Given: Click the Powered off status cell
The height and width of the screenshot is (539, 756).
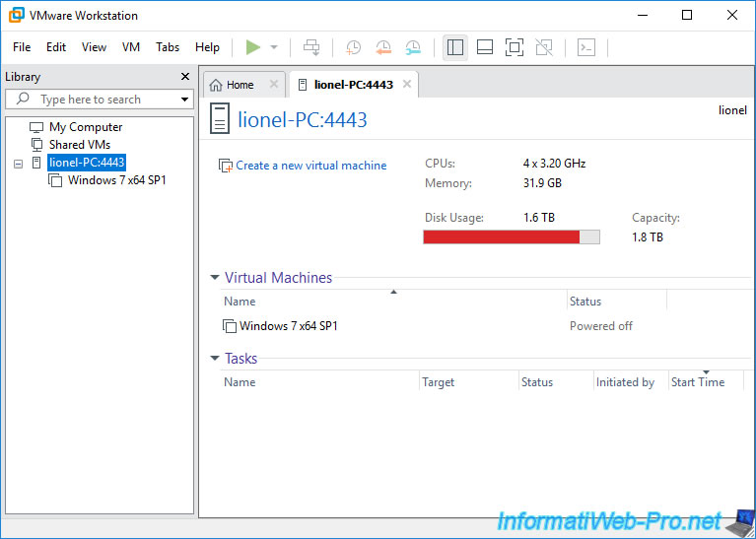Looking at the screenshot, I should coord(600,326).
